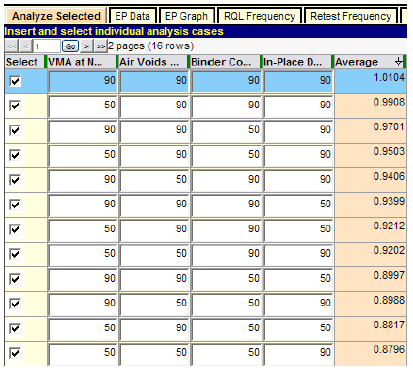Open the Analyze Selected tab
This screenshot has height=371, width=413.
coord(56,16)
